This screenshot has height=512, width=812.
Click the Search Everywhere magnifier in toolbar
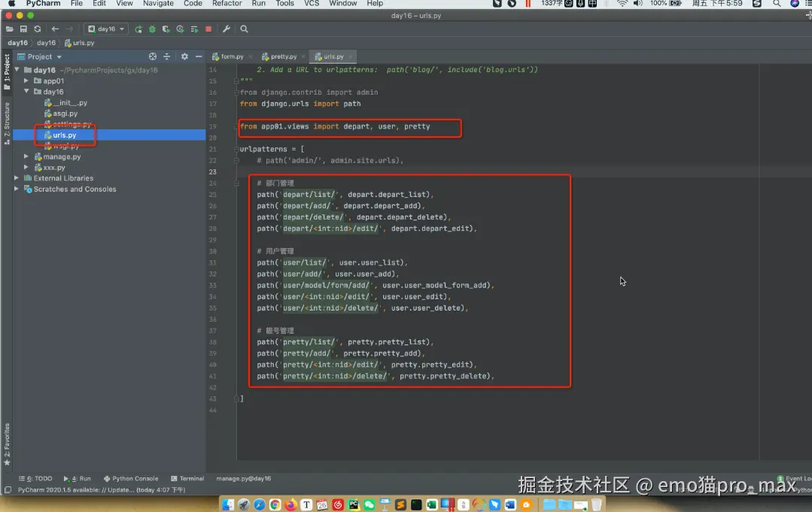coord(244,29)
